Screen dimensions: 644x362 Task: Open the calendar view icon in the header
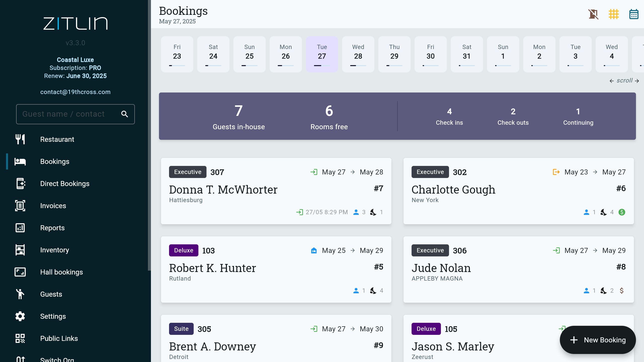(633, 14)
